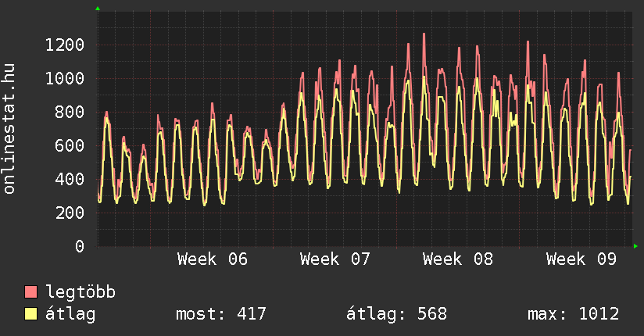
Task: Click the green arrow at x-axis right end
Action: point(635,247)
